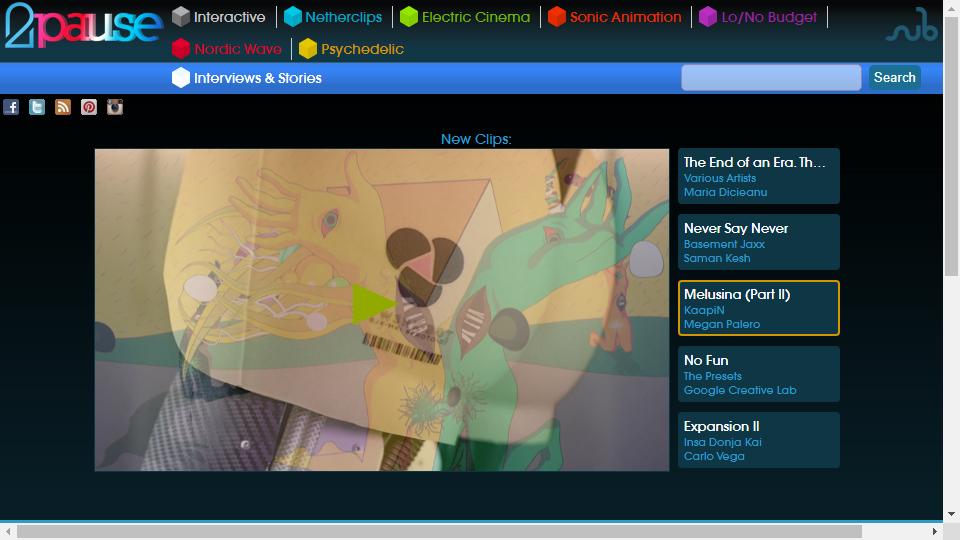This screenshot has width=960, height=540.
Task: Open the Twitter social icon
Action: coord(37,107)
